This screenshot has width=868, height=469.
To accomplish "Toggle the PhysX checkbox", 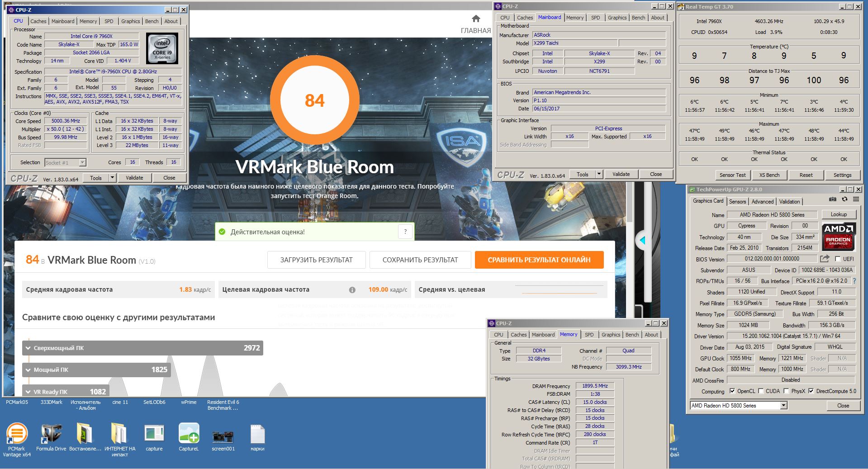I will (786, 391).
